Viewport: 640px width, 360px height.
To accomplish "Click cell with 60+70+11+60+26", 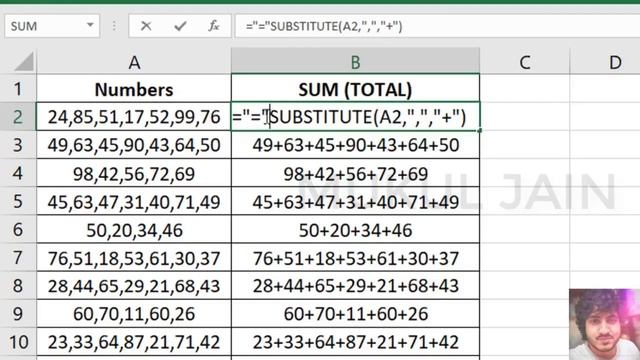I will click(356, 314).
